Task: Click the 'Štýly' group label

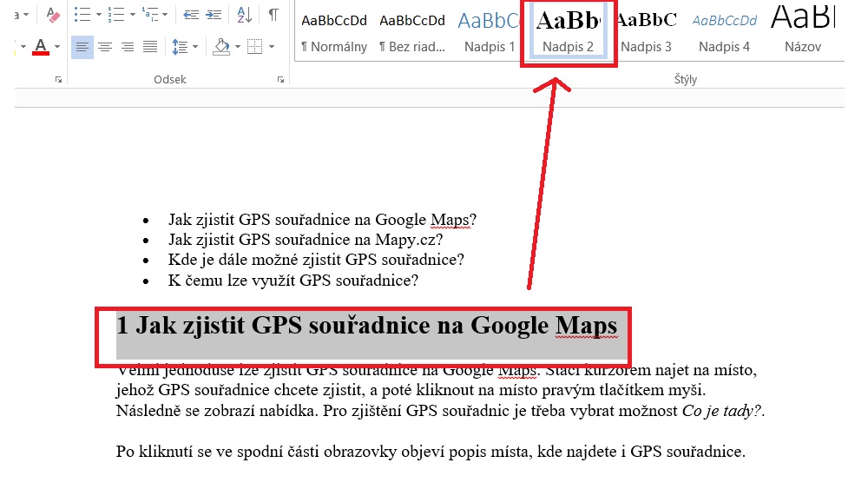Action: 686,80
